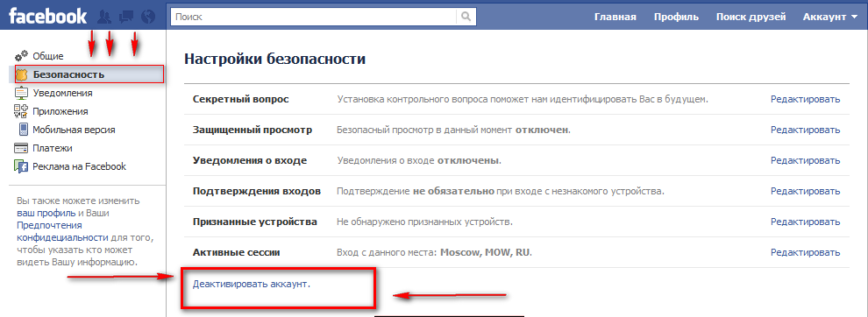Select Платежи settings section
Screen dimensions: 868x317
[x=53, y=148]
